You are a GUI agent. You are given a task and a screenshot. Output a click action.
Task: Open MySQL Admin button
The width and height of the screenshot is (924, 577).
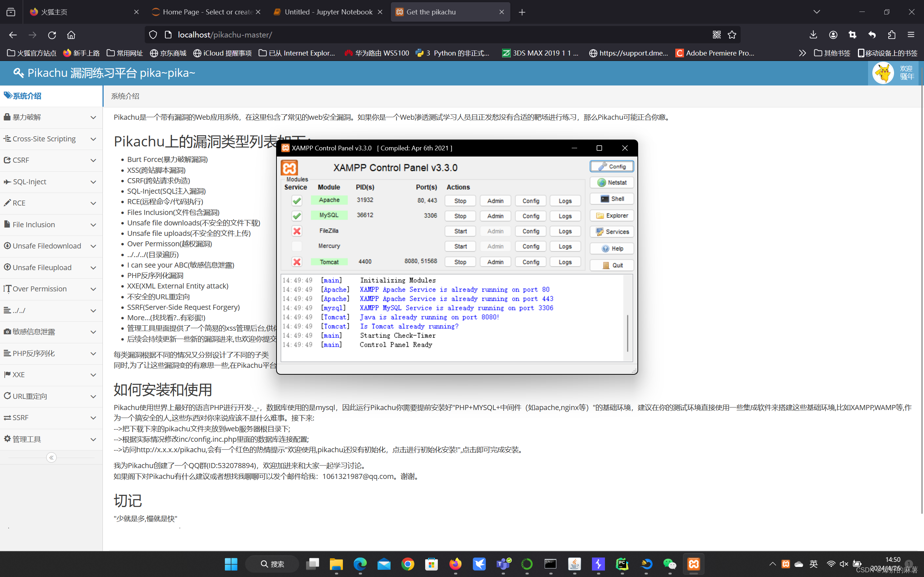pyautogui.click(x=495, y=216)
